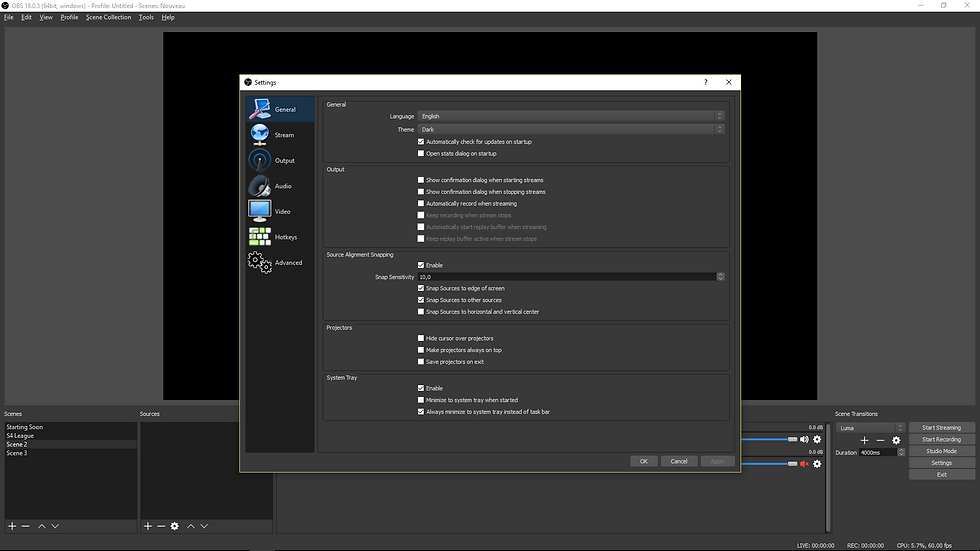The height and width of the screenshot is (551, 980).
Task: Open the Luma transition dropdown
Action: coord(870,428)
